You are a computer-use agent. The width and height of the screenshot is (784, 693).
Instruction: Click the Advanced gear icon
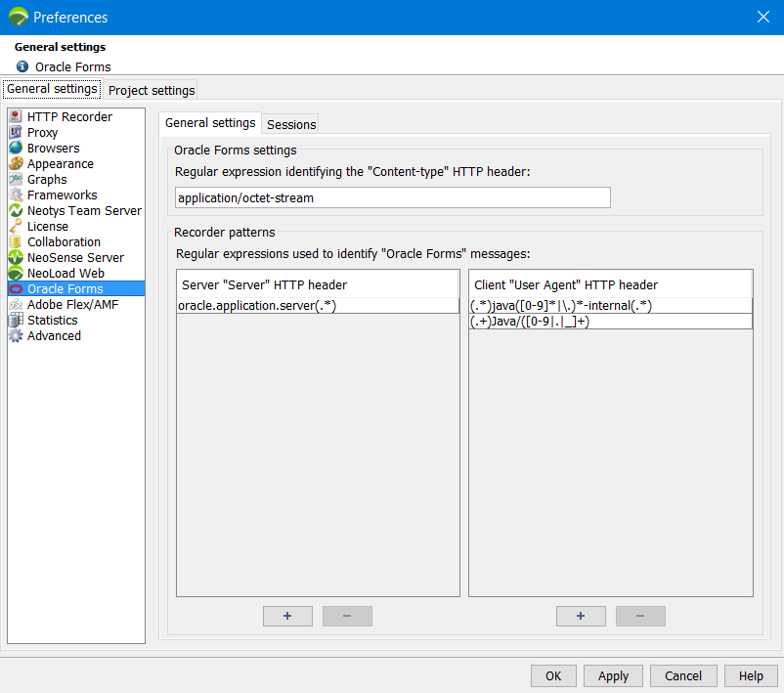[16, 335]
